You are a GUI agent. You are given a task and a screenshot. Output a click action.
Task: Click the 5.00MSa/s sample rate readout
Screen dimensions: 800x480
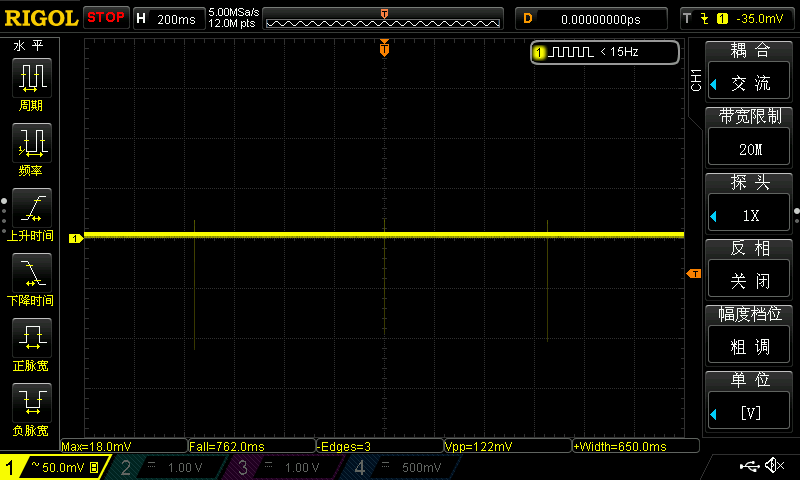point(234,12)
